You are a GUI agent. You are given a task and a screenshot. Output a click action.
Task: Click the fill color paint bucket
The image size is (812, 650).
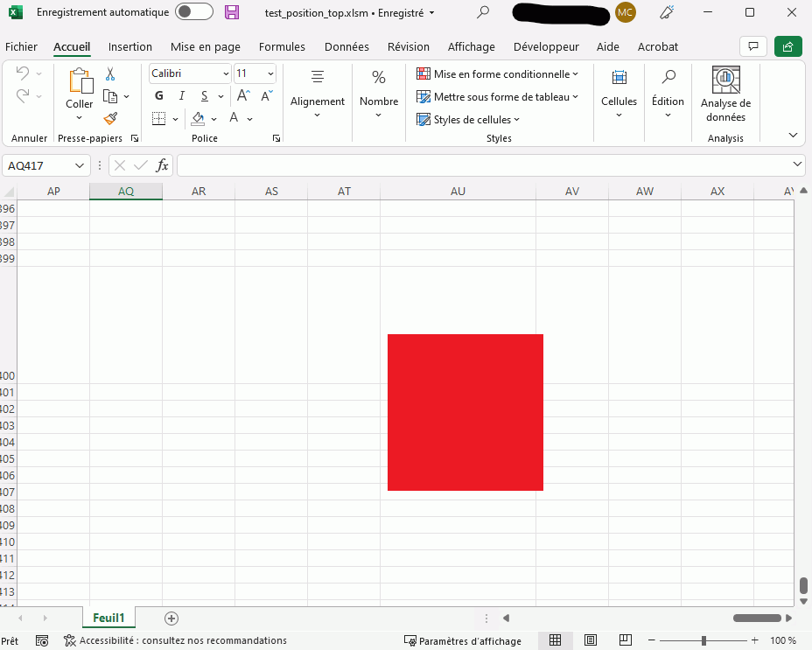tap(198, 118)
